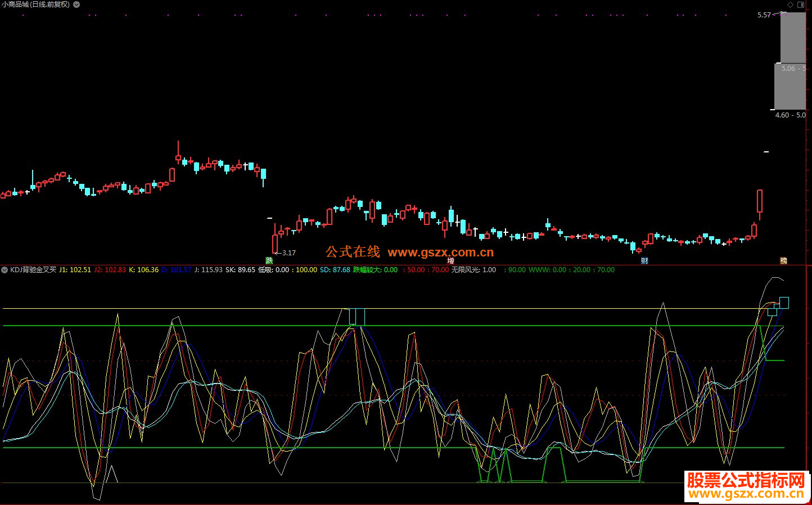The image size is (812, 505).
Task: Open the 财 financial event marker
Action: coord(644,260)
